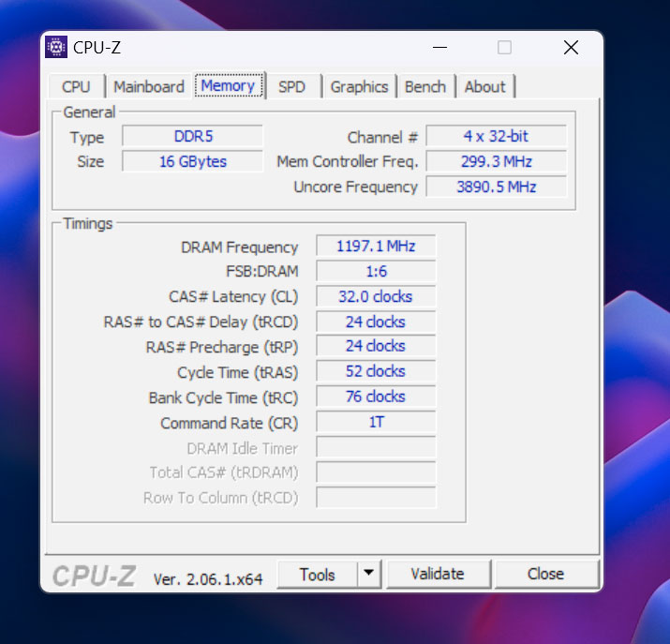Image resolution: width=670 pixels, height=644 pixels.
Task: Minimize the CPU-Z window
Action: tap(439, 48)
